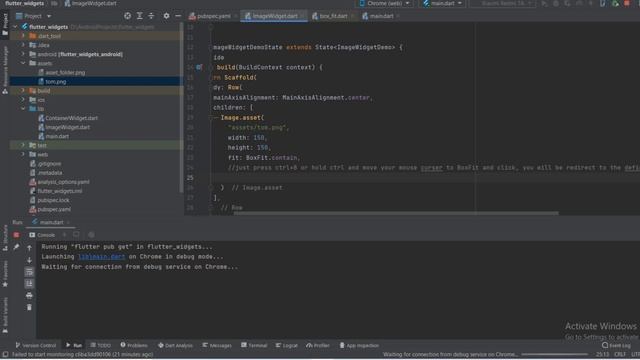Click the expand all icon in the Project toolbar
Screen dimensions: 640x360
[x=140, y=16]
